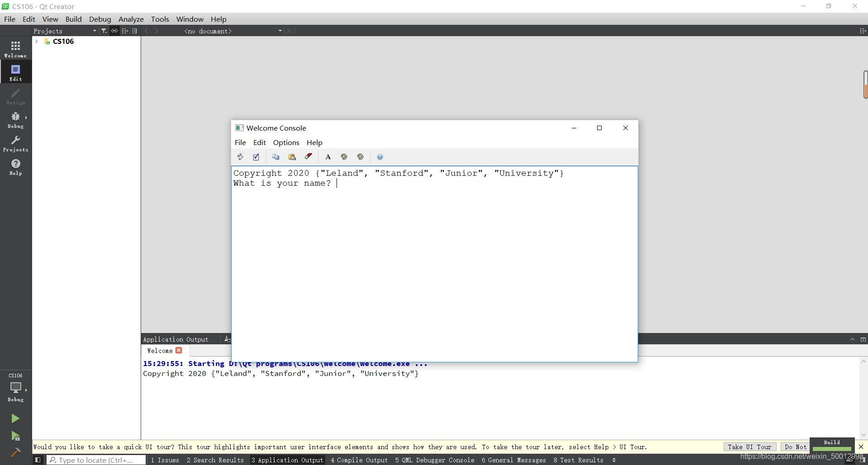The image size is (868, 465).
Task: Open the <no document> dropdown
Action: click(232, 31)
